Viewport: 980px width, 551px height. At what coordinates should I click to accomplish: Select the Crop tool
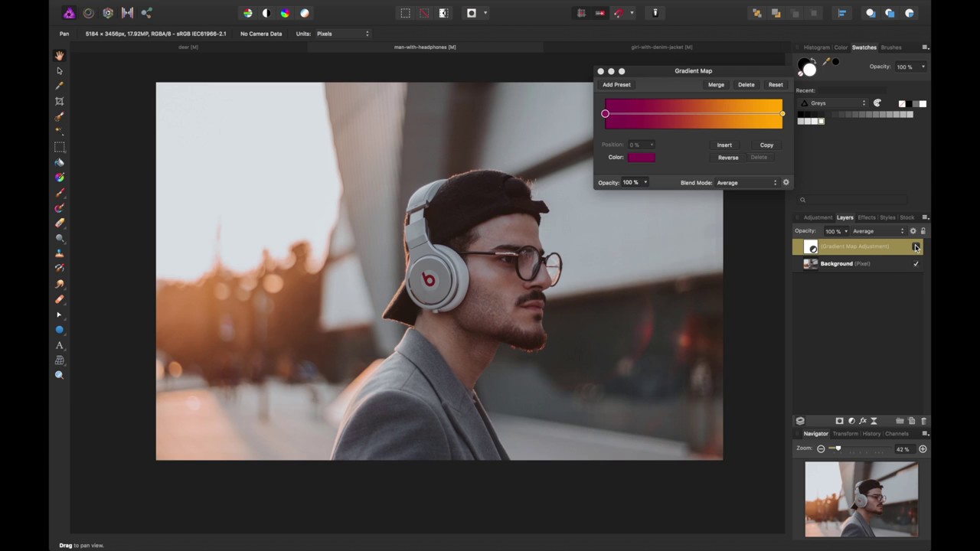click(59, 101)
